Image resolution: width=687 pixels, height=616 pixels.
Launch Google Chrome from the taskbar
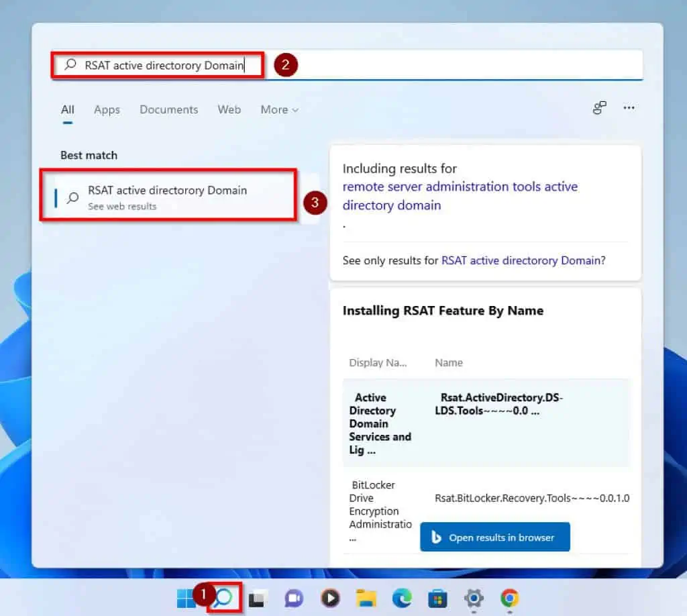click(509, 598)
